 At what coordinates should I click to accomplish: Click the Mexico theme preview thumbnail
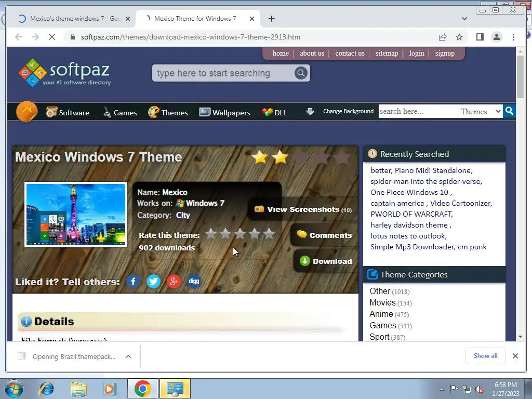pos(76,215)
